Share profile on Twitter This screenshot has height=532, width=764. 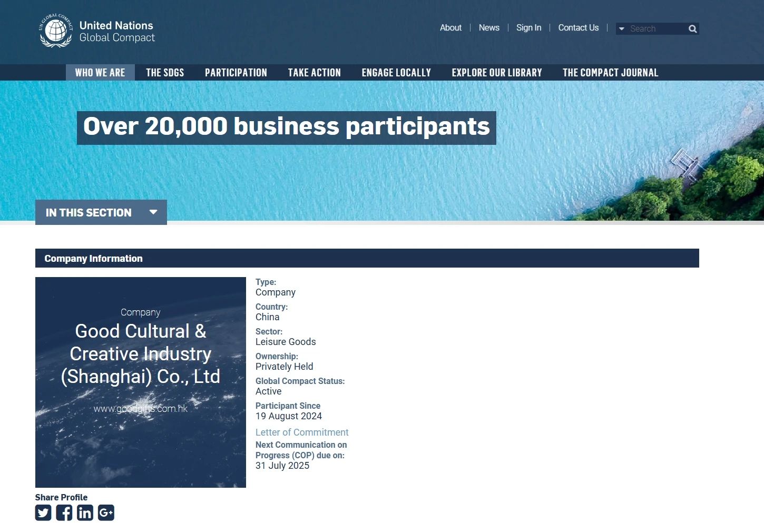coord(43,513)
